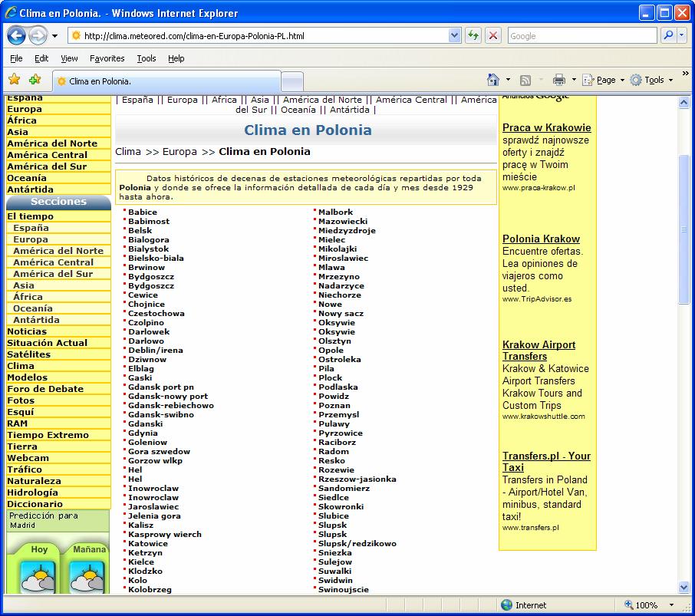695x616 pixels.
Task: Expand the toolbar overflow chevron
Action: coord(685,73)
